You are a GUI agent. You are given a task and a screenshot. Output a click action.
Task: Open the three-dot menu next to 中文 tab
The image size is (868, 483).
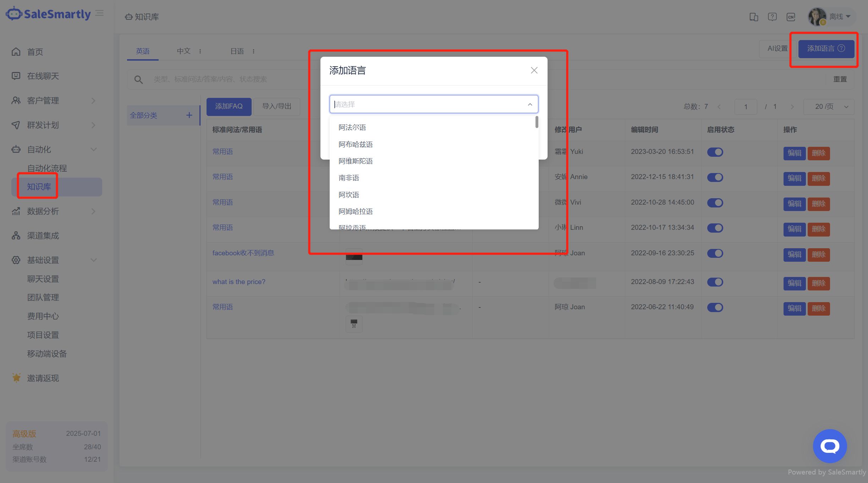(200, 51)
